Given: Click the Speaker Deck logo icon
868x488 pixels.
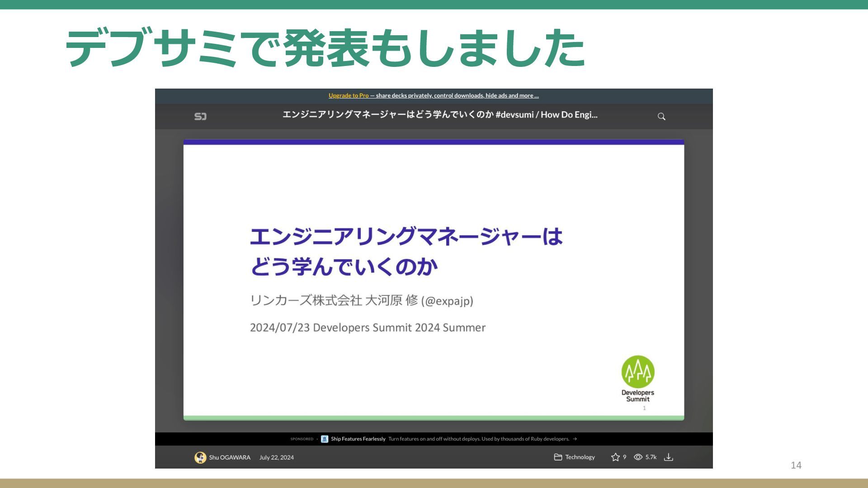Looking at the screenshot, I should (x=200, y=117).
